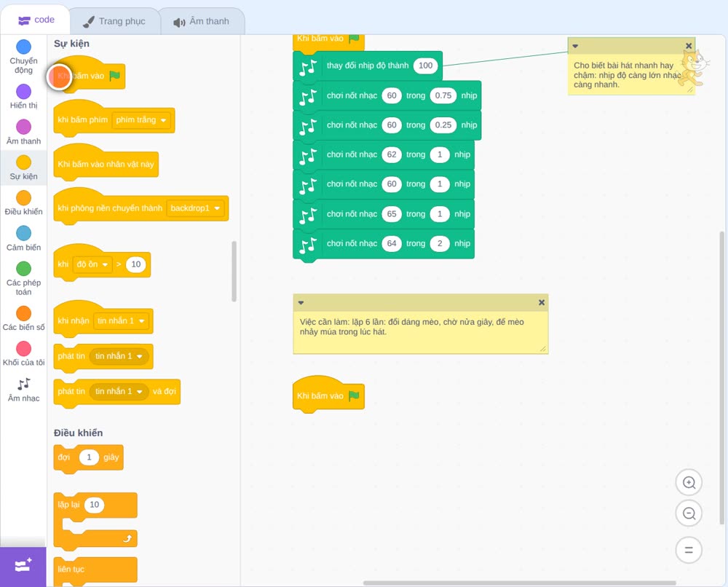Screen dimensions: 728x587
Task: Close the 'Việc cần làm' comment
Action: 542,302
